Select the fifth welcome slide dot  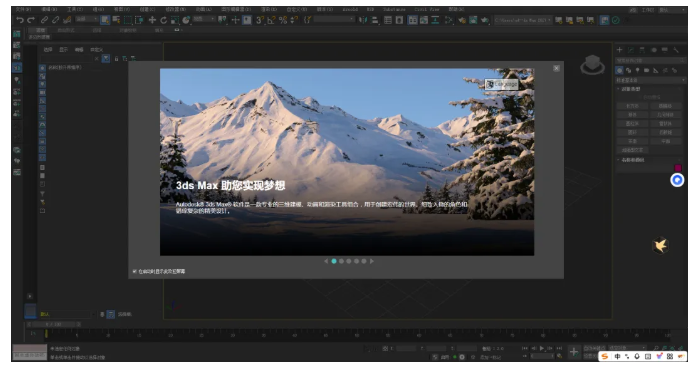pos(364,261)
